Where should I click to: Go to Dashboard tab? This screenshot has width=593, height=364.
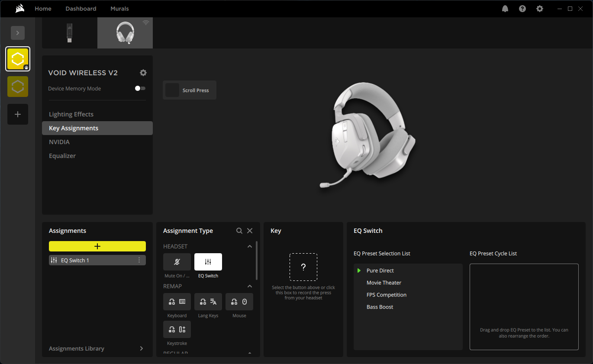point(81,9)
